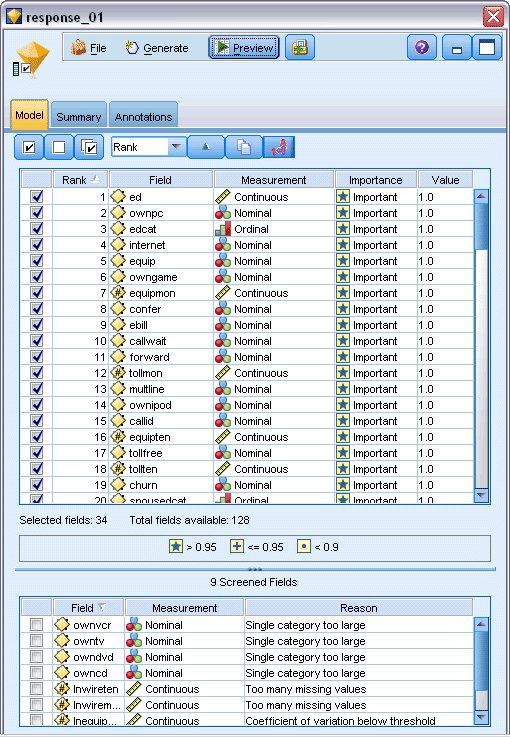510x737 pixels.
Task: Click the Preview button
Action: (x=243, y=48)
